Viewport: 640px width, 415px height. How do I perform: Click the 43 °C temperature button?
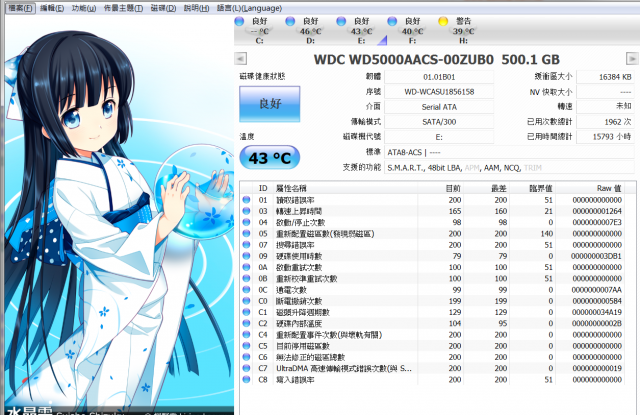[270, 158]
